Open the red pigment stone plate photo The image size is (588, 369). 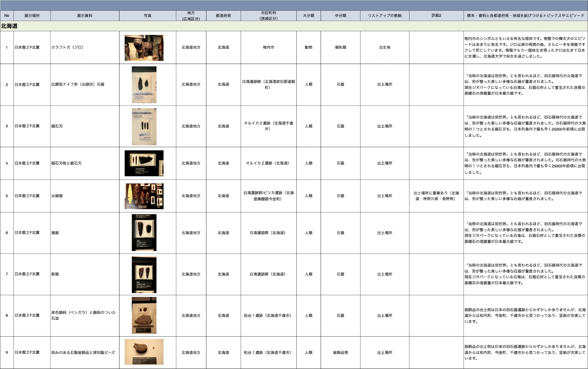[144, 315]
